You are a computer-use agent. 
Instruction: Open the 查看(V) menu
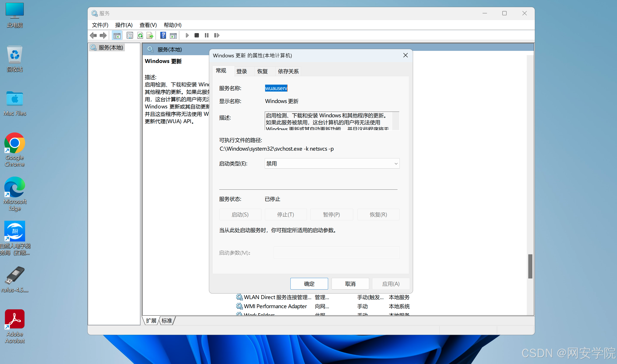[x=148, y=25]
